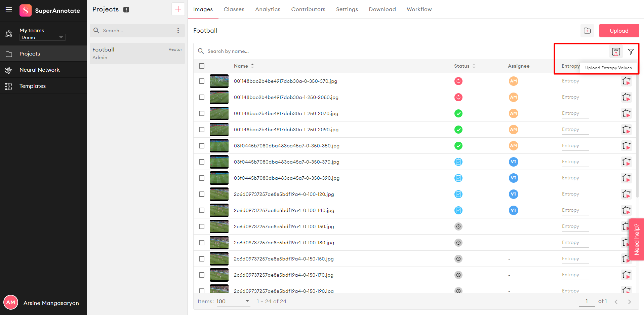Open the Demo team dropdown

coord(42,37)
